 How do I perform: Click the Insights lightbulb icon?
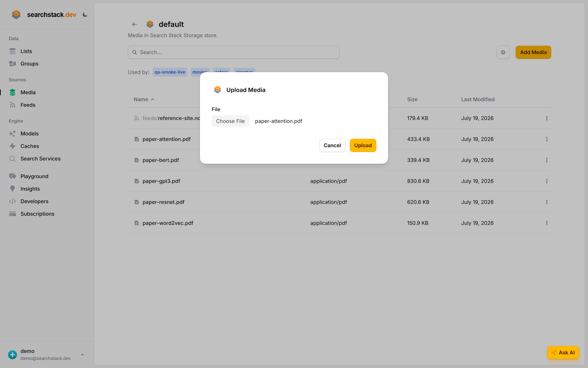(x=12, y=189)
